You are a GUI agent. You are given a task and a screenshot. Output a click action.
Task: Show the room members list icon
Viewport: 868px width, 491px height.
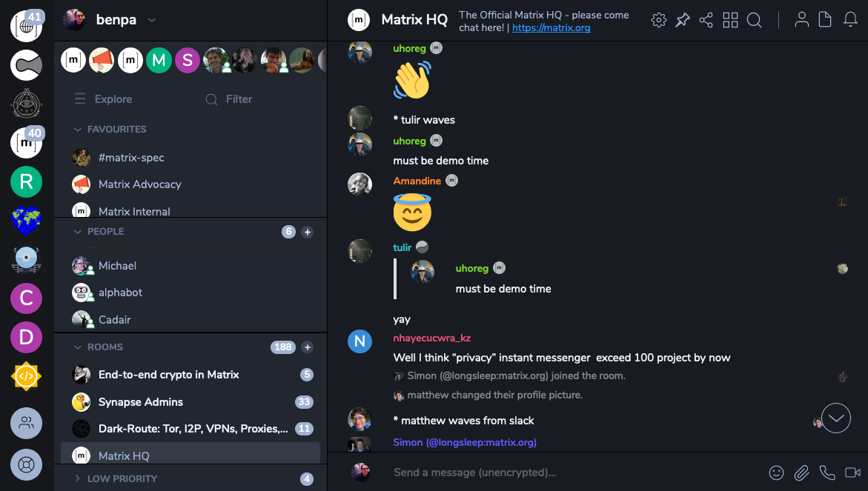coord(801,20)
